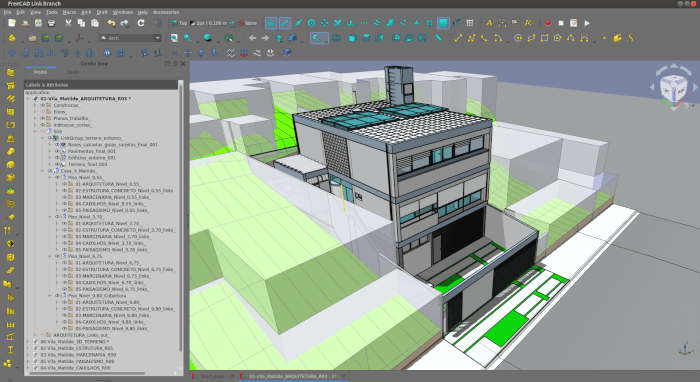Start macro recording red dot
This screenshot has width=700, height=382.
click(548, 23)
